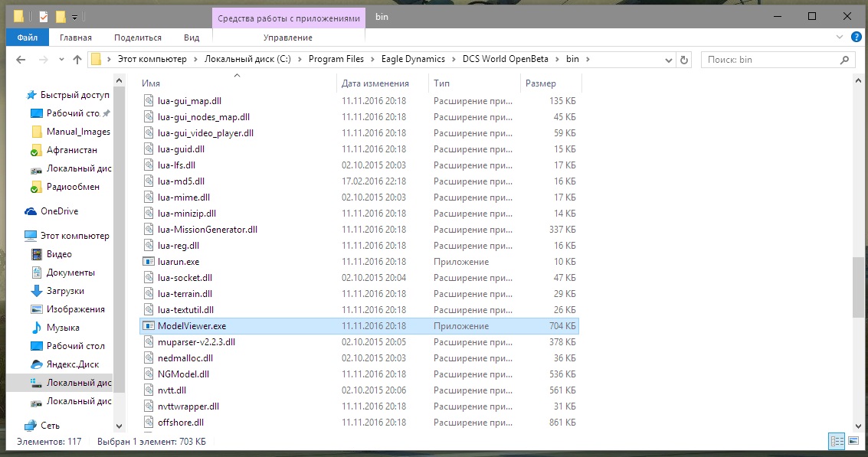
Task: Switch to Вид ribbon tab
Action: 192,38
